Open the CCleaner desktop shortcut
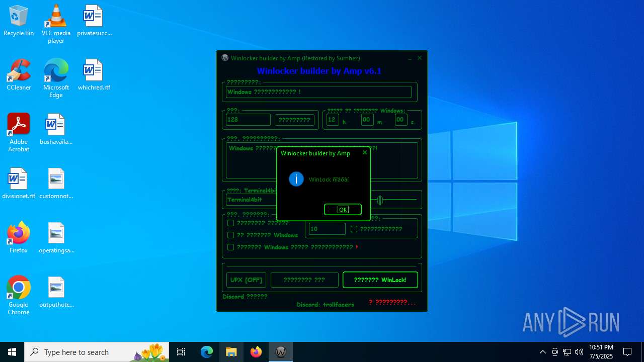 (x=19, y=75)
